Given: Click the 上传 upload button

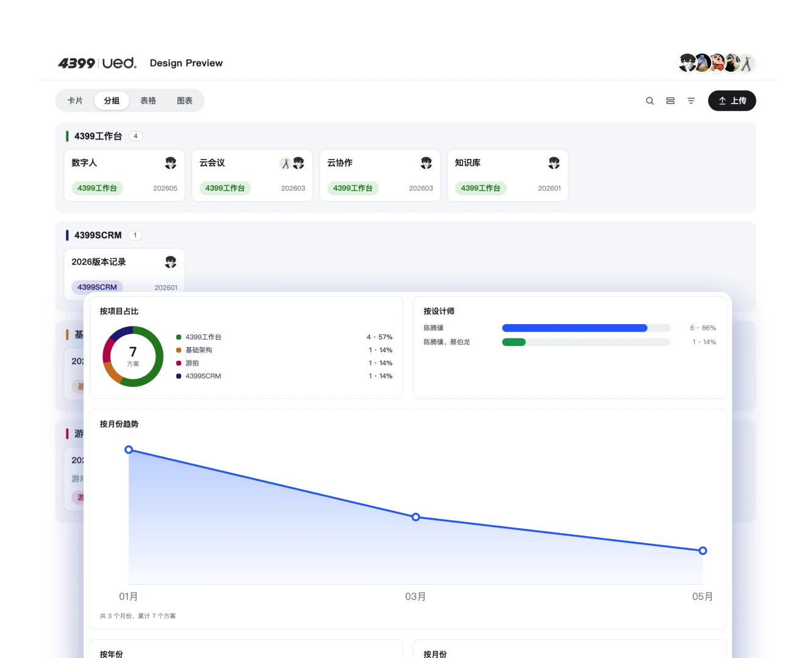Looking at the screenshot, I should tap(732, 101).
